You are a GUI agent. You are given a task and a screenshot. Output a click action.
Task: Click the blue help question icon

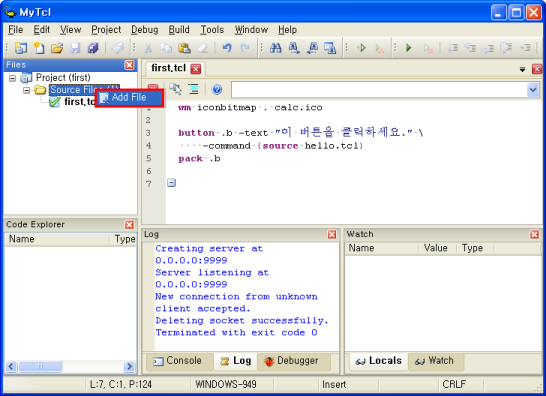point(217,90)
